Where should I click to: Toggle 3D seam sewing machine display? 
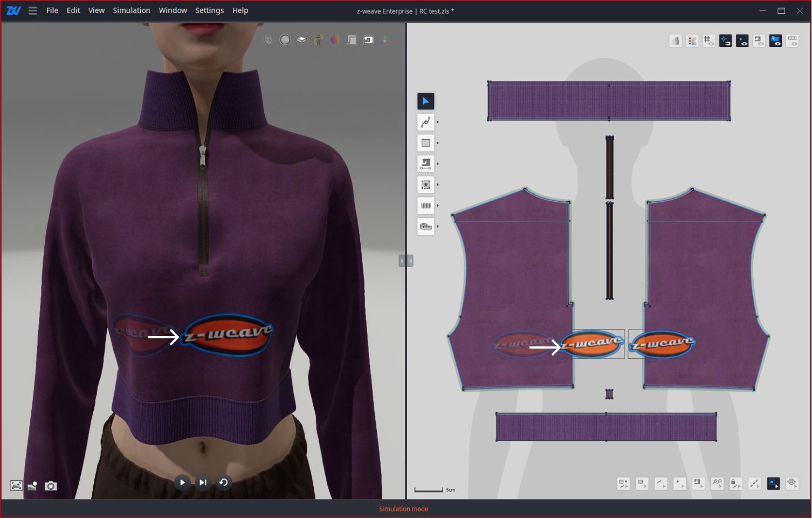click(x=368, y=40)
